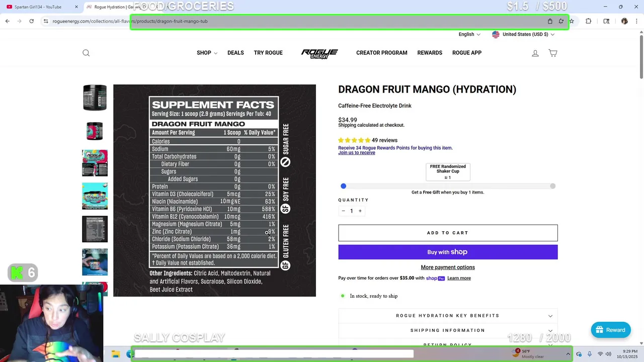The image size is (644, 362).
Task: Click the taskbar microphone icon
Action: (x=590, y=354)
